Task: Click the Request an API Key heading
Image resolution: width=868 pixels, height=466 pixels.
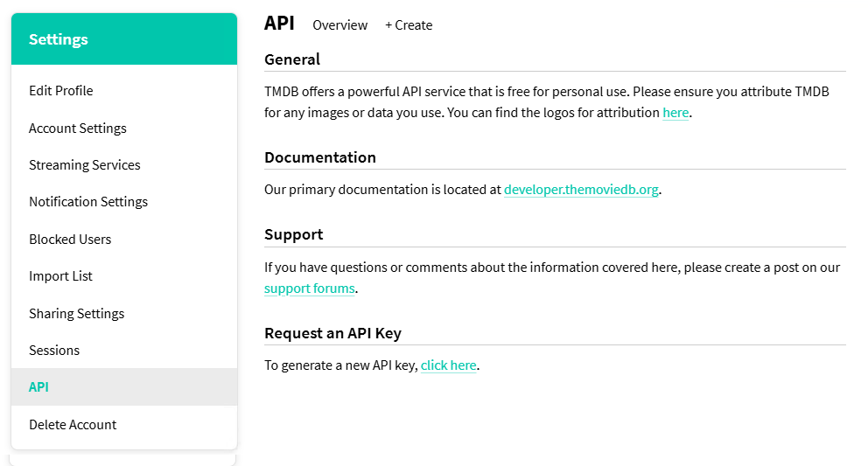Action: [x=332, y=334]
